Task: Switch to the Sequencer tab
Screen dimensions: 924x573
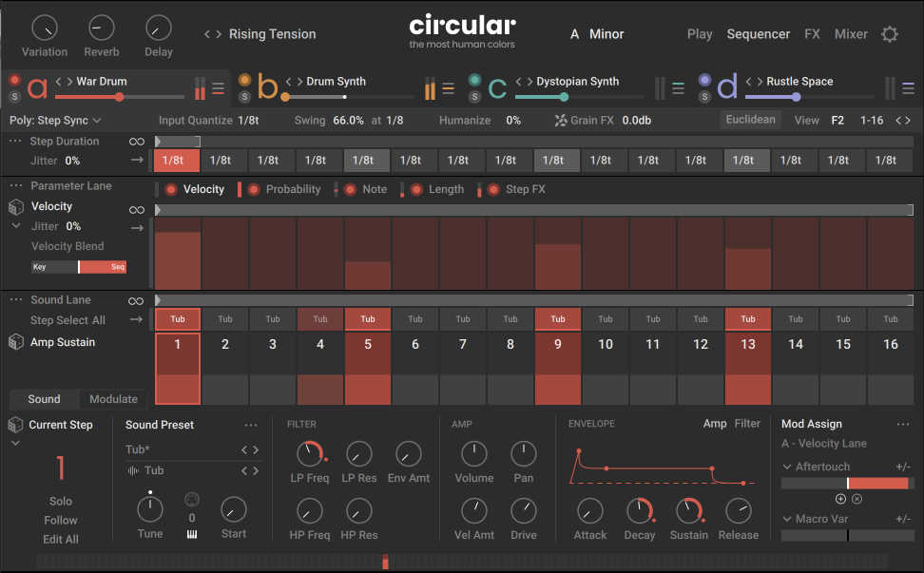Action: [x=758, y=33]
